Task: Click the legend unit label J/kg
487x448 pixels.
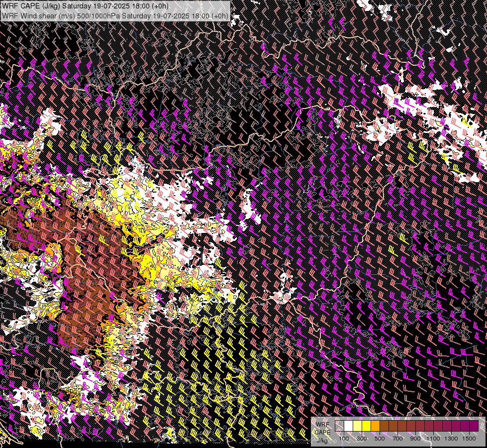Action: click(x=322, y=441)
